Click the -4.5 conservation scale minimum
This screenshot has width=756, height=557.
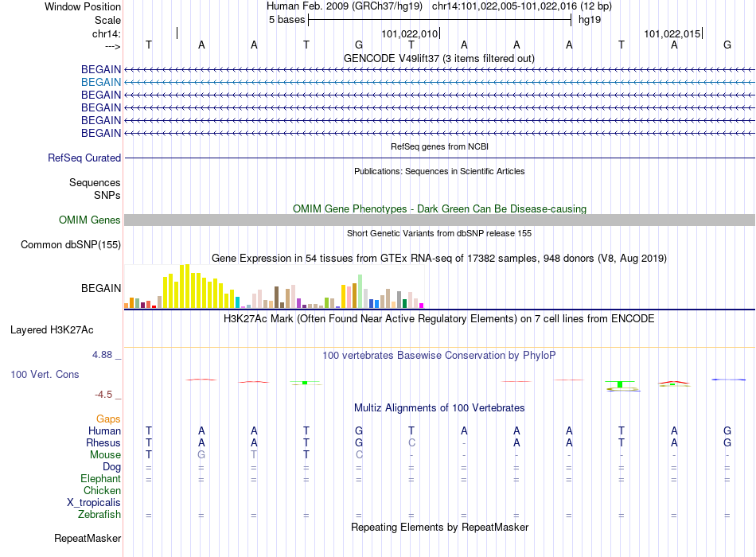[x=103, y=395]
